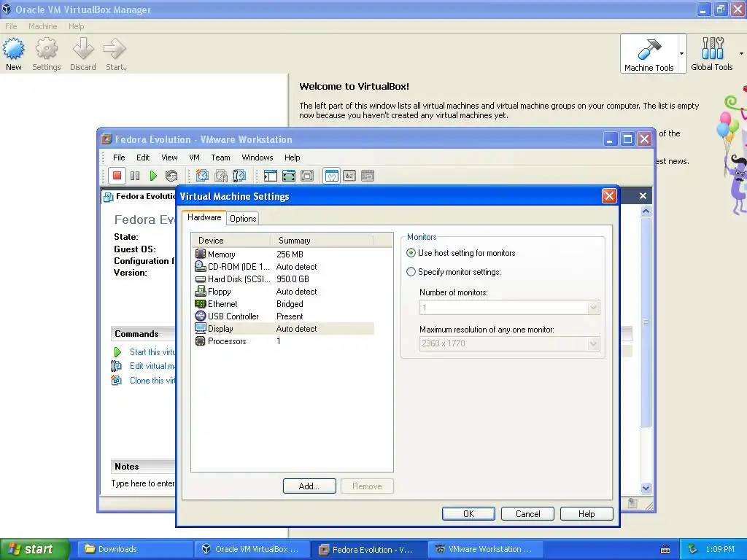Image resolution: width=747 pixels, height=560 pixels.
Task: Open the Machine Tools dropdown arrow
Action: [x=682, y=53]
